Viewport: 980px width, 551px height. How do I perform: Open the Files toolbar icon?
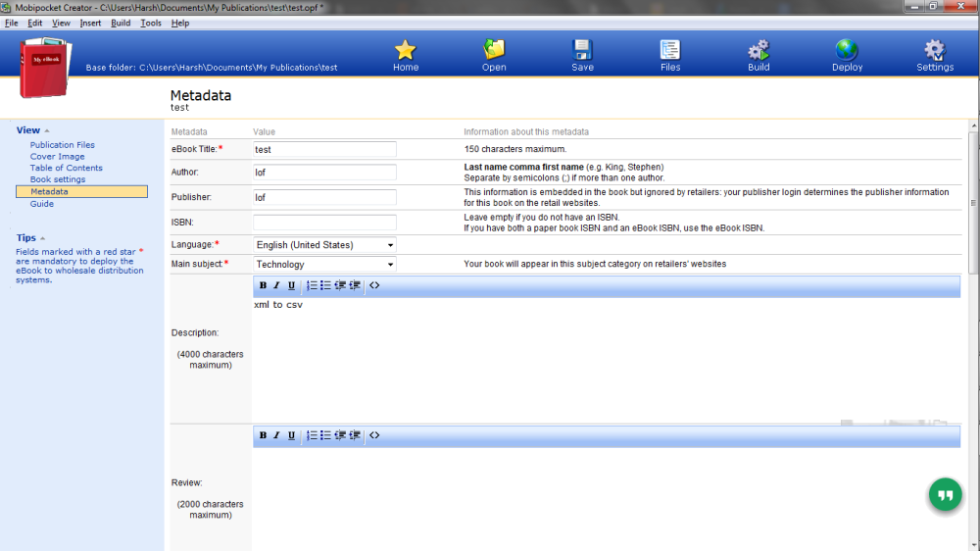pyautogui.click(x=670, y=50)
